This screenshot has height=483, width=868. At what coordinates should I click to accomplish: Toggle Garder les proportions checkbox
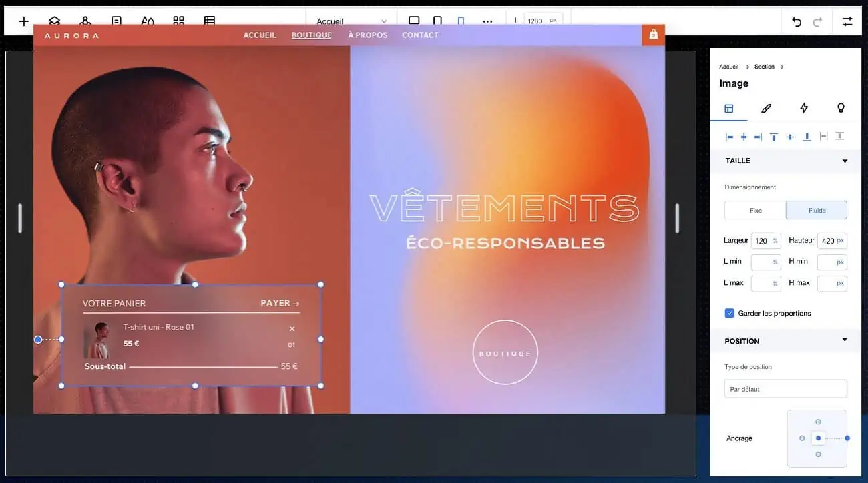730,313
